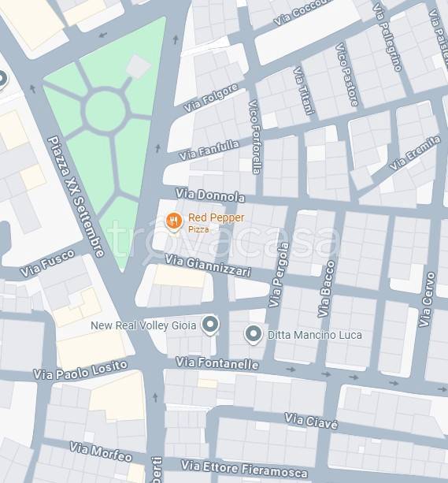Click the Via Giannizzari street name

pos(208,266)
